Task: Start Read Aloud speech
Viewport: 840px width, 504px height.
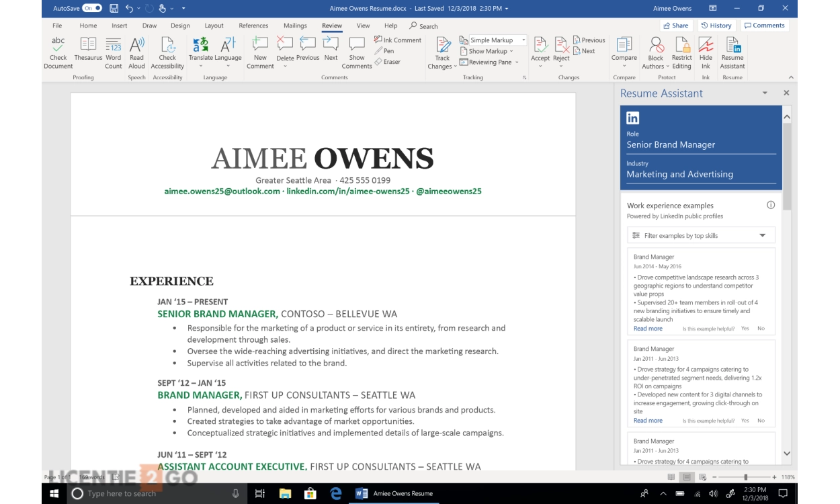Action: [136, 45]
